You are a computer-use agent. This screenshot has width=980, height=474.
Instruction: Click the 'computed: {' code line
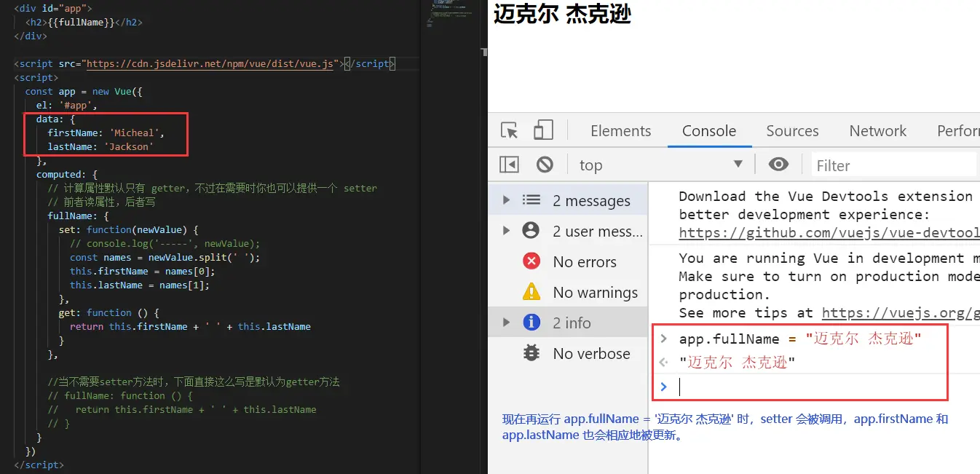(67, 174)
